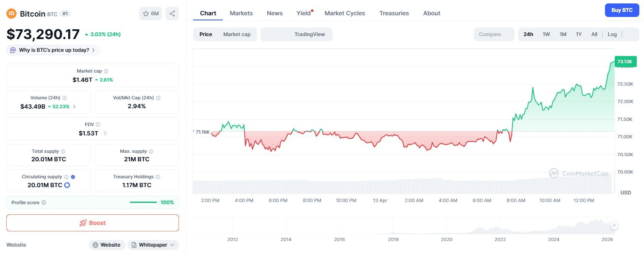The height and width of the screenshot is (253, 644).
Task: Toggle the Log scale option
Action: pyautogui.click(x=612, y=34)
